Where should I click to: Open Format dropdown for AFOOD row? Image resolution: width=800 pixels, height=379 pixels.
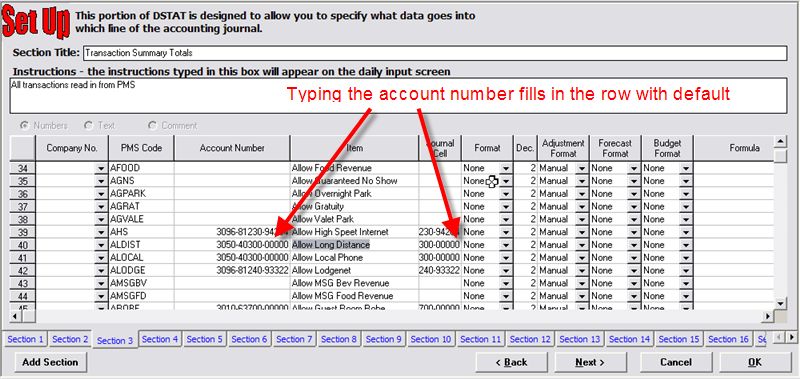(506, 168)
